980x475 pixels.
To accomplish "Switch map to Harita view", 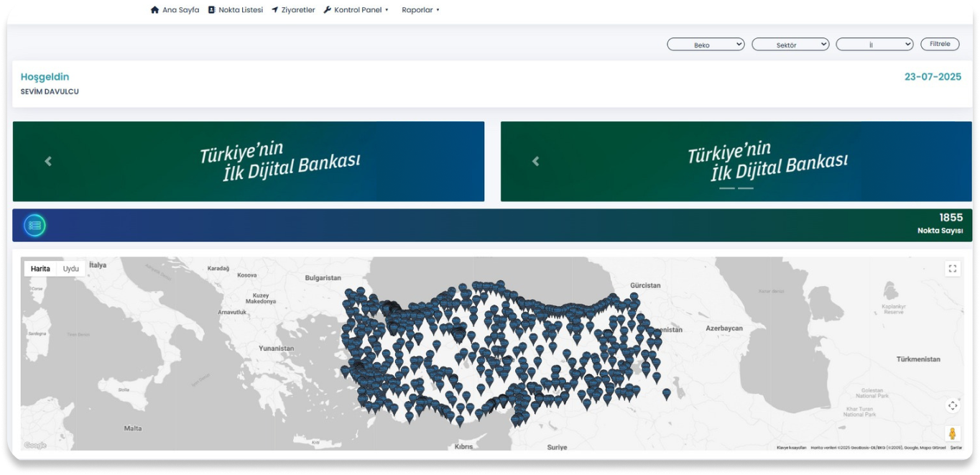I will [x=40, y=269].
